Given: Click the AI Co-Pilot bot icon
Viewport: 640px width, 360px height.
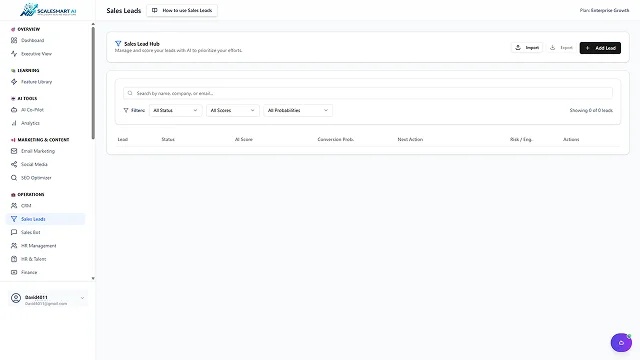Looking at the screenshot, I should [x=14, y=110].
